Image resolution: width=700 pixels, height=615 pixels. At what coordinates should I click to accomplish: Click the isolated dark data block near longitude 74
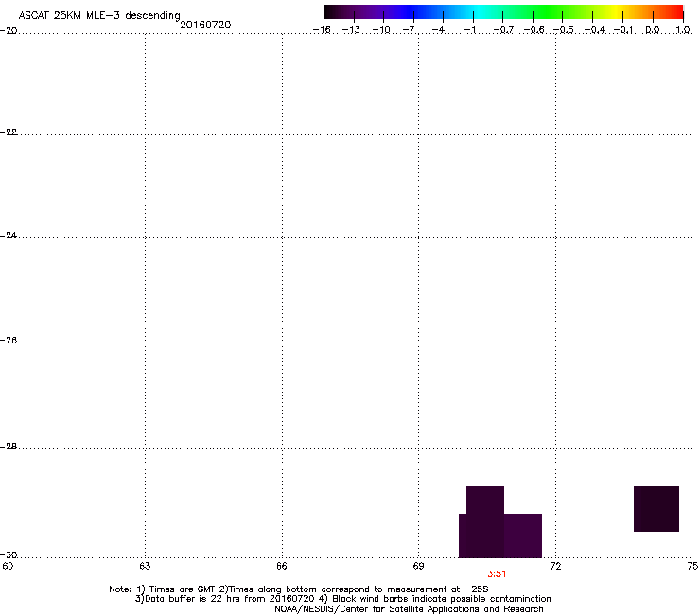(656, 509)
